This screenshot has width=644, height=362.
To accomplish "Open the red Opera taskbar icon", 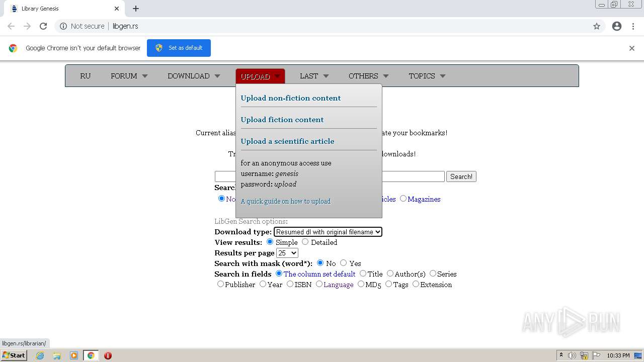I will pyautogui.click(x=108, y=355).
